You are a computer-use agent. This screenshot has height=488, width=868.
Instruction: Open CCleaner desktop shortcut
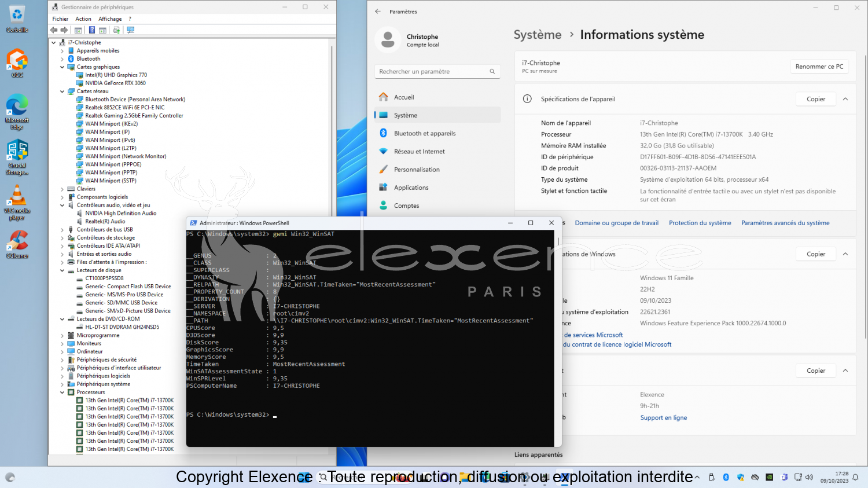coord(17,244)
